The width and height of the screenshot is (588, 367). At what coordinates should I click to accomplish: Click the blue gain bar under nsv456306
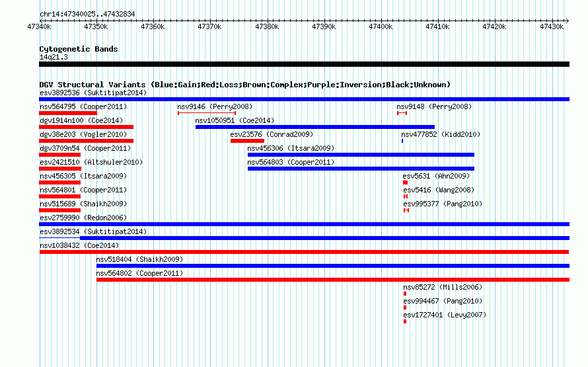click(361, 155)
